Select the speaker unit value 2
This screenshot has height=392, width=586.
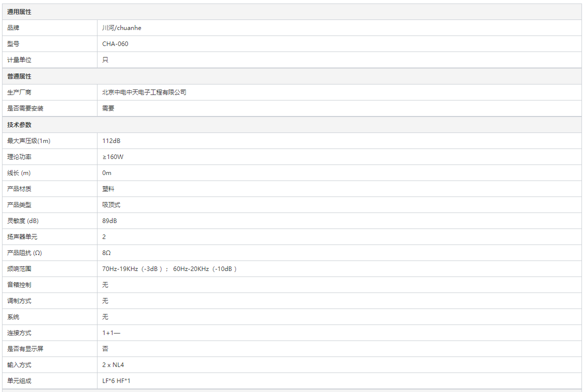coord(104,237)
